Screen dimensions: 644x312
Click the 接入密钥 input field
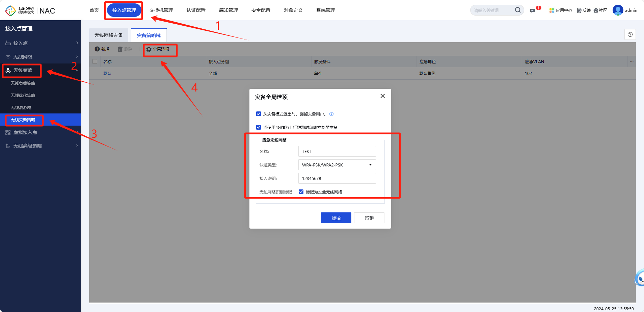(337, 178)
